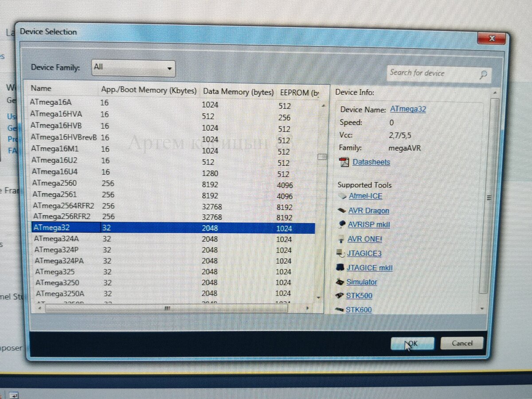The image size is (532, 399).
Task: Click the STK600 tool icon
Action: (340, 309)
